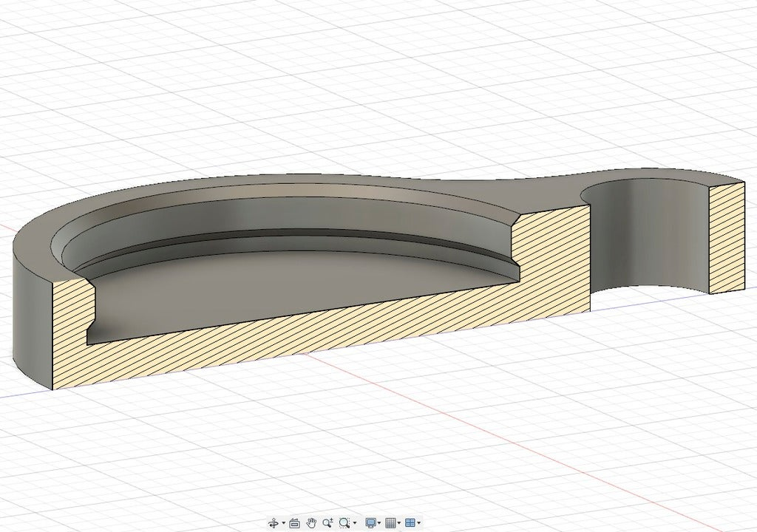Select the Pan tool

[x=311, y=522]
